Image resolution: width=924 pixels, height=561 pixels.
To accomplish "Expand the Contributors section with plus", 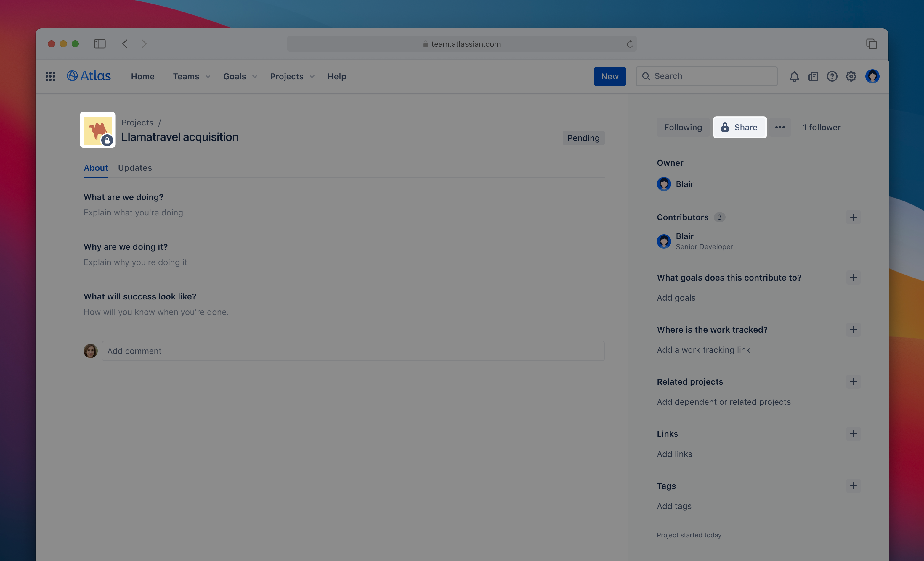I will click(854, 217).
